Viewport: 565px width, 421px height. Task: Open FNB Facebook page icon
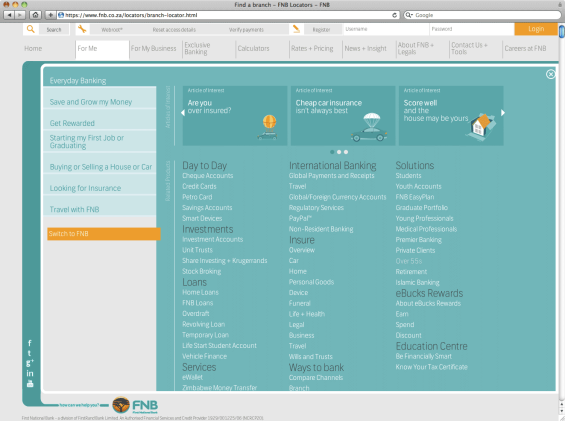pos(30,343)
